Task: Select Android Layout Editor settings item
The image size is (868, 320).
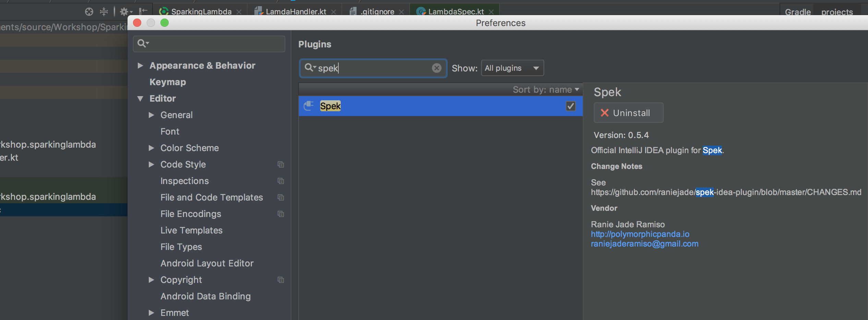Action: pyautogui.click(x=207, y=263)
